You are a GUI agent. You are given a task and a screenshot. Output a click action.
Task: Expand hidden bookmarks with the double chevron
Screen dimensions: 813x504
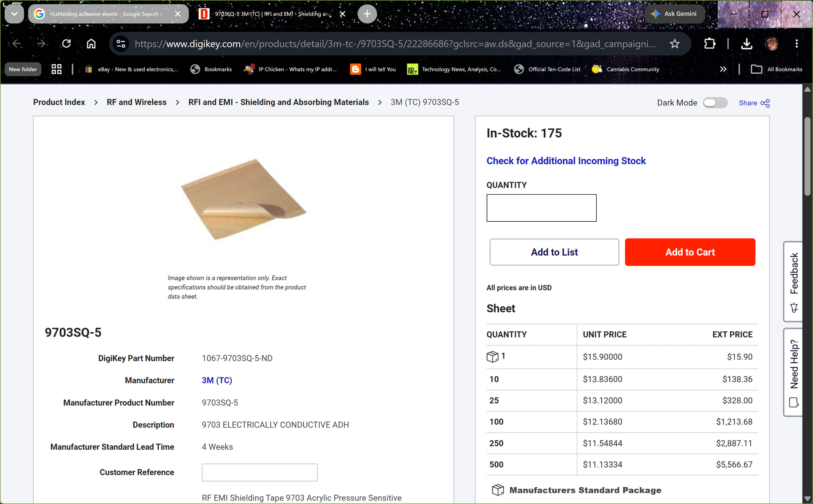click(x=723, y=69)
